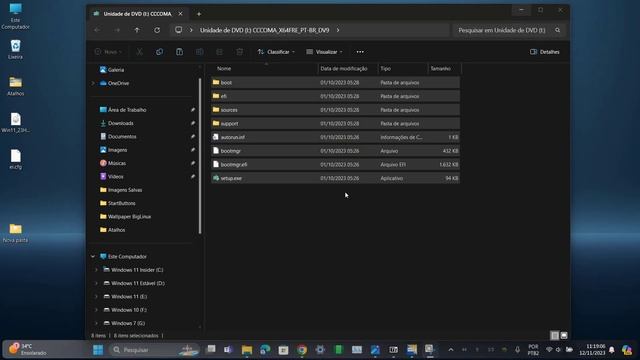Screen dimensions: 640x360
Task: Select the Nova pasta desktop folder
Action: [x=16, y=233]
